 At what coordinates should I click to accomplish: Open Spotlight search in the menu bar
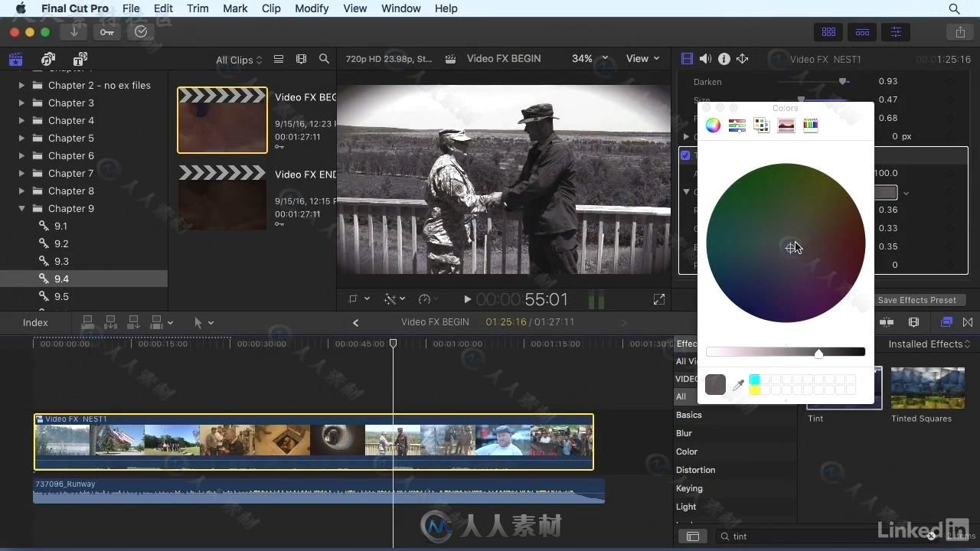click(x=954, y=8)
